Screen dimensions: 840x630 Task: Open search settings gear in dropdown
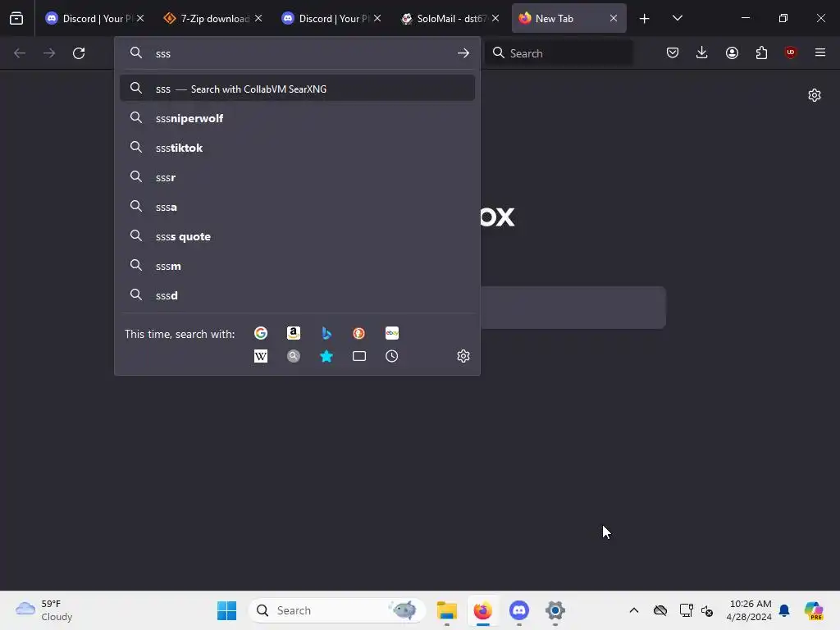(x=463, y=356)
